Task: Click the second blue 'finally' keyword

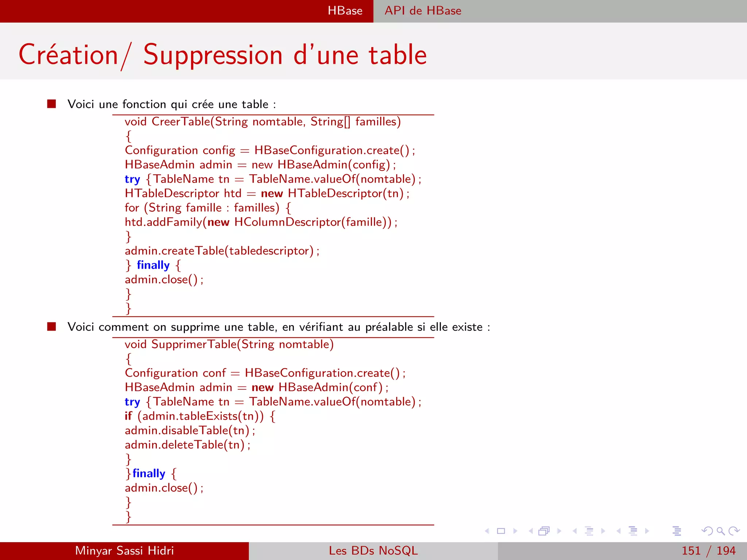Action: [149, 473]
